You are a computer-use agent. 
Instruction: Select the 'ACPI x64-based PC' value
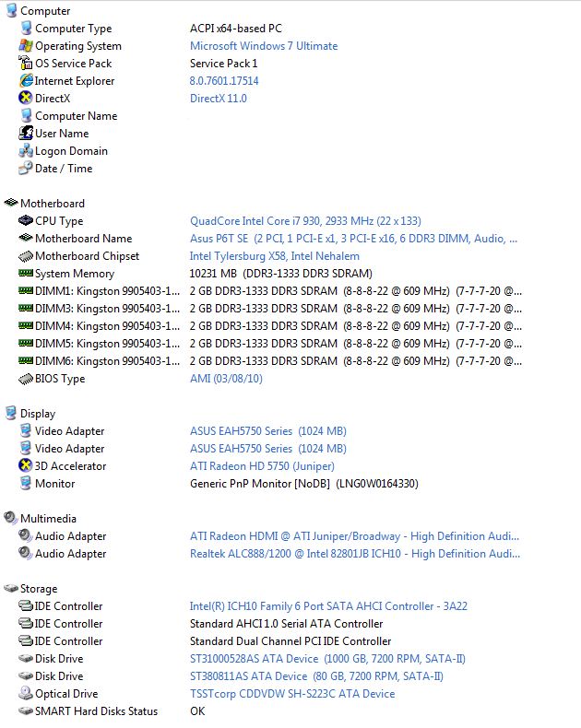click(x=236, y=29)
